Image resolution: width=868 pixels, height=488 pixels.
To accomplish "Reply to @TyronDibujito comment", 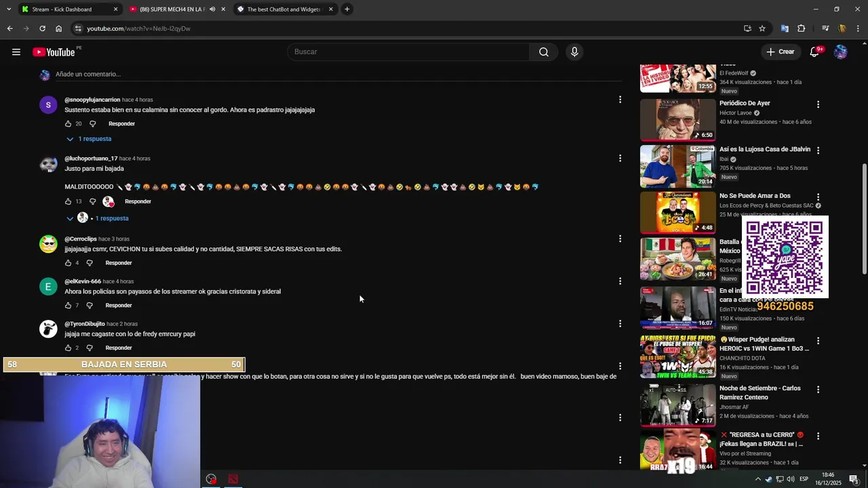I will (119, 348).
